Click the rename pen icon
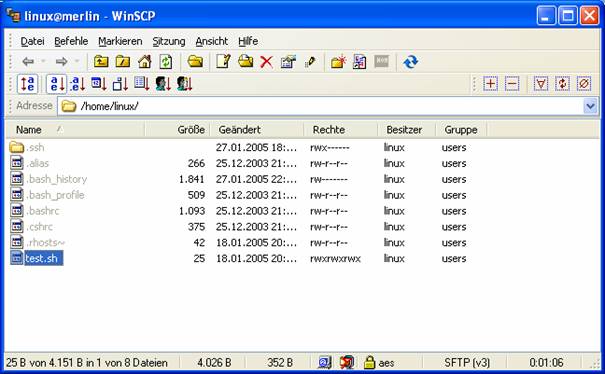 pos(310,62)
